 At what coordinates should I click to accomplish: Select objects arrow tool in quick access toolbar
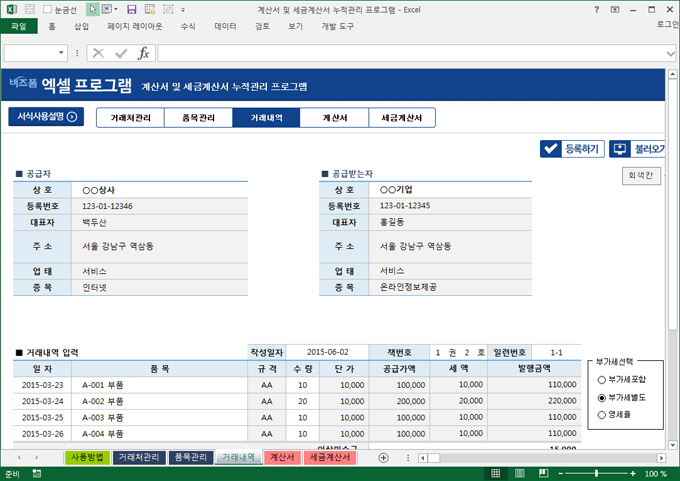click(93, 9)
